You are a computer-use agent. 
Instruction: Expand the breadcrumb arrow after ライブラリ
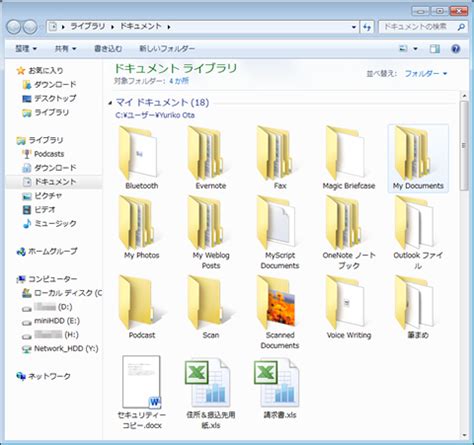[112, 27]
